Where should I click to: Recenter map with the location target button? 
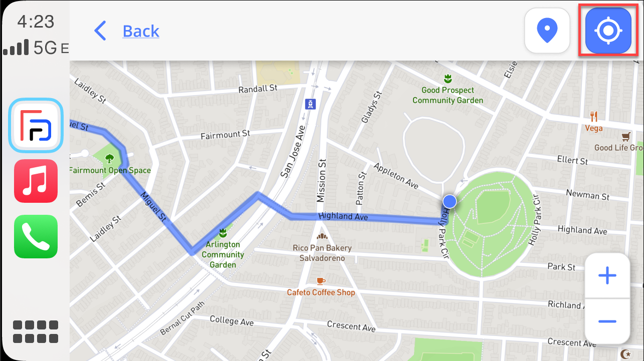(x=608, y=31)
